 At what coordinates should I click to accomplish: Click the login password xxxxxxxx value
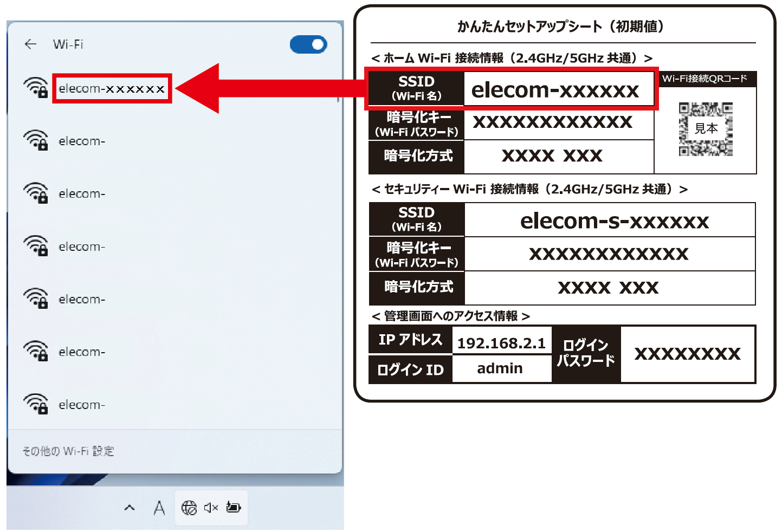pyautogui.click(x=688, y=354)
